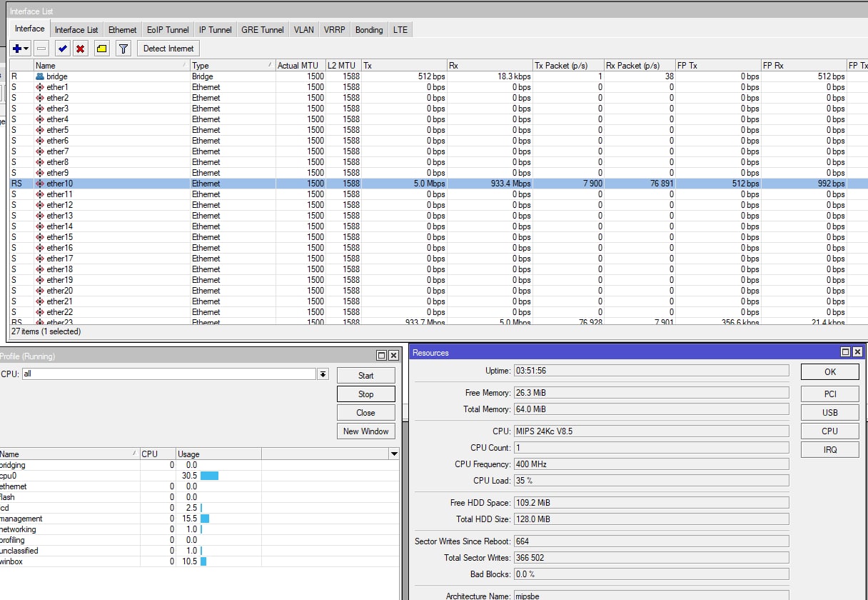
Task: Stop the running profile
Action: tap(365, 394)
